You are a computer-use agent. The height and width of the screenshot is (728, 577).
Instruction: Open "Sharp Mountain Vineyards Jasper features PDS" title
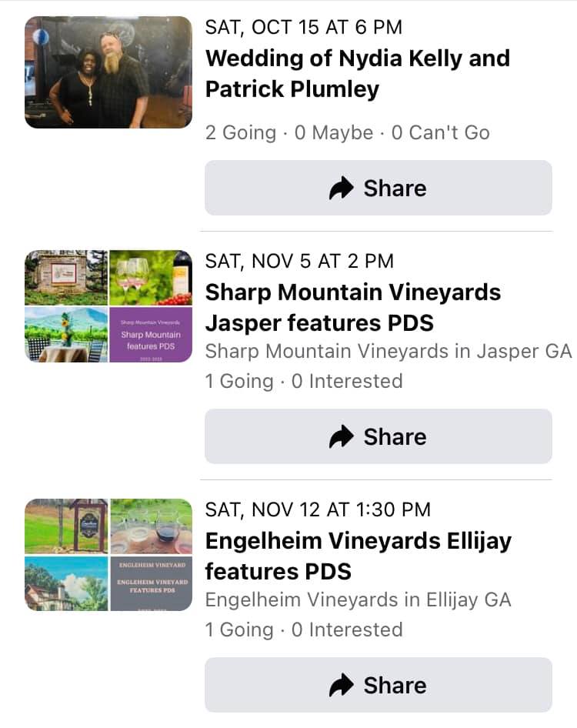point(352,308)
